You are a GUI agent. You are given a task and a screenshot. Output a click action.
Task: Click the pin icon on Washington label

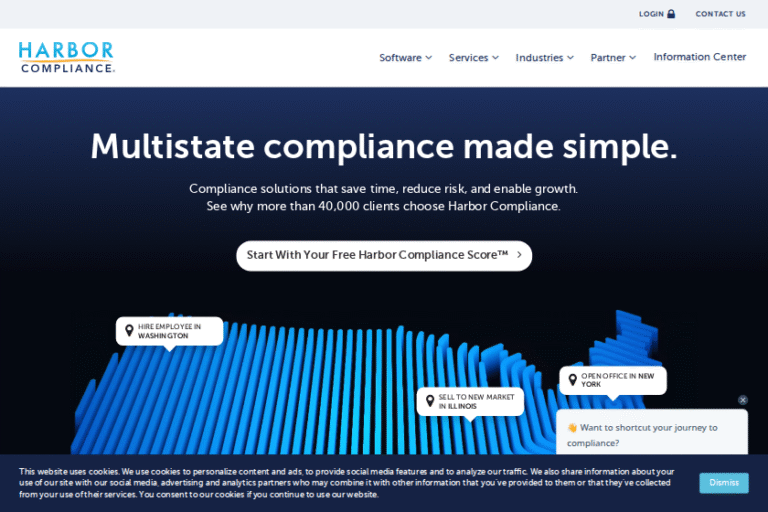pos(129,331)
